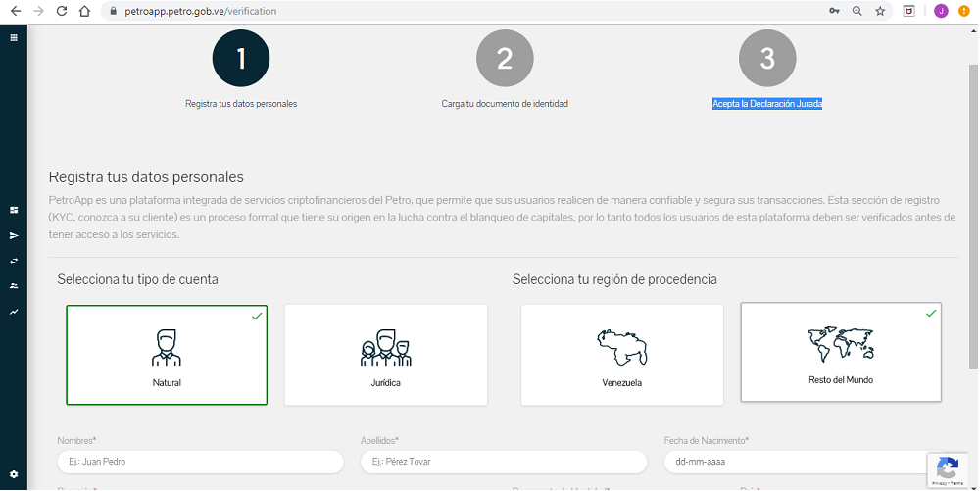Click the zoom magnifier icon in address bar
Viewport: 980px width, 491px height.
[857, 11]
